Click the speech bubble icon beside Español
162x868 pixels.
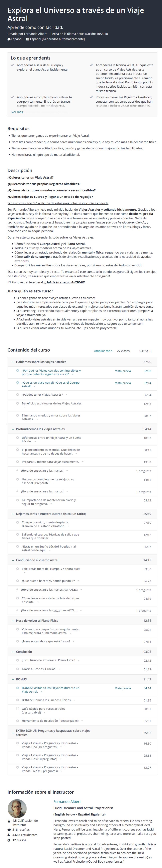tap(9, 39)
